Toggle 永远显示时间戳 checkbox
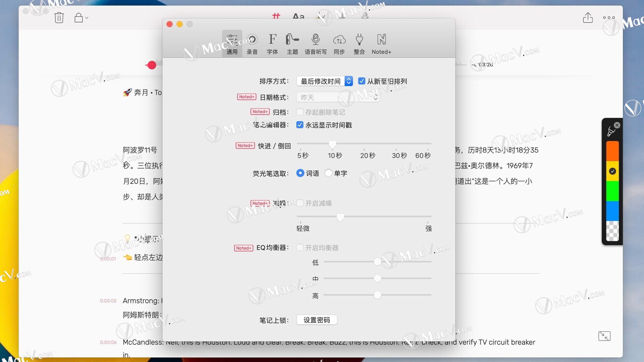The height and width of the screenshot is (362, 644). tap(300, 125)
